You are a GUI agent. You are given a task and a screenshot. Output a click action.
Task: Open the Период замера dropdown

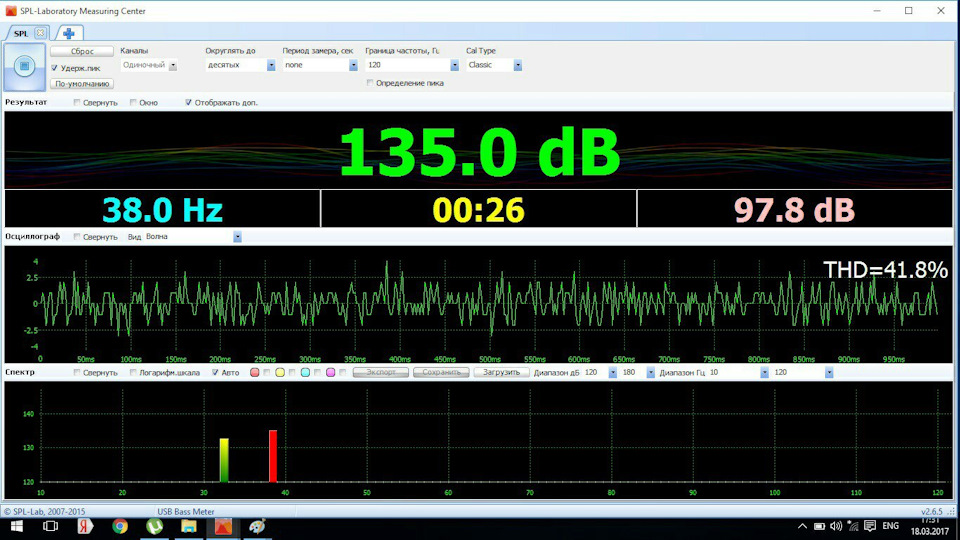[353, 65]
